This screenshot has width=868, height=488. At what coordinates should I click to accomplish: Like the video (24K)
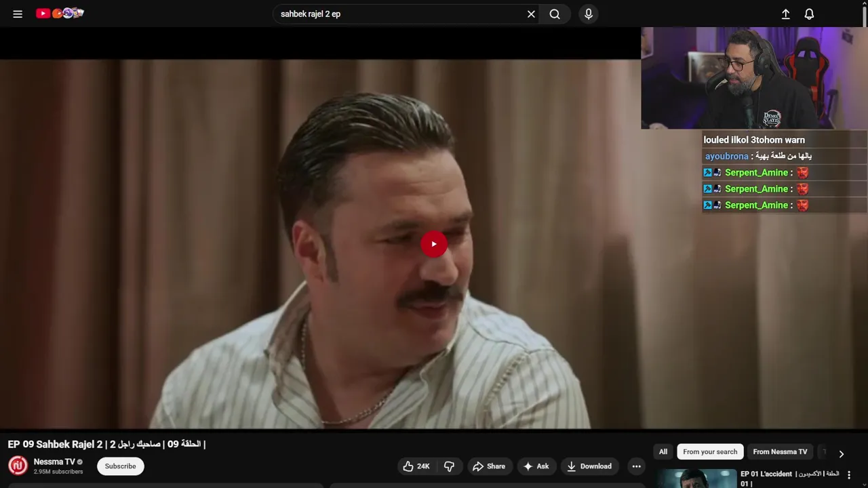416,466
